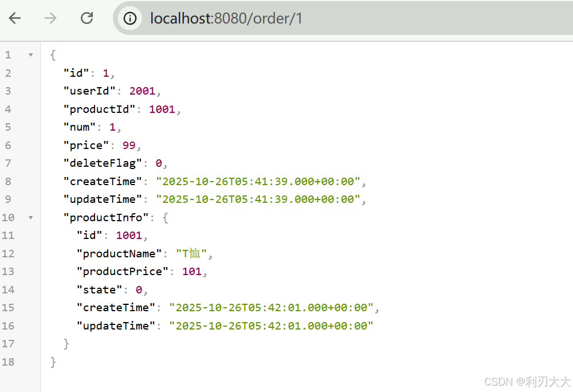573x392 pixels.
Task: Click the "createTime" key on line 8
Action: [103, 182]
